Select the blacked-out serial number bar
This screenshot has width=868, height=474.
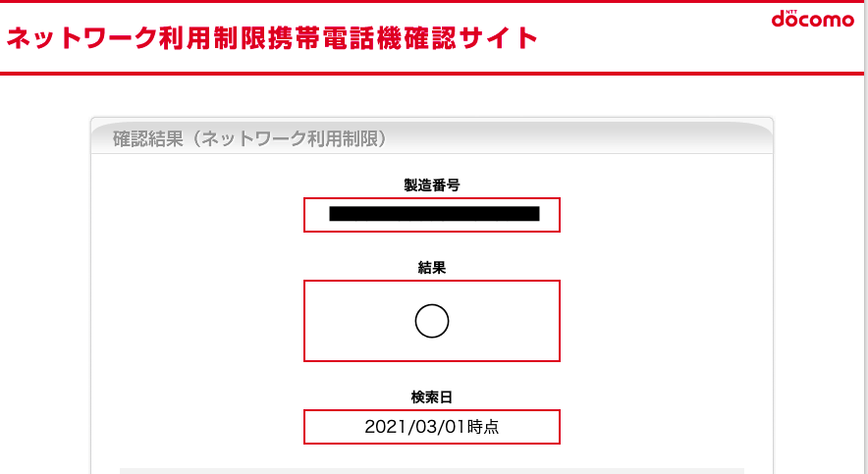click(434, 214)
